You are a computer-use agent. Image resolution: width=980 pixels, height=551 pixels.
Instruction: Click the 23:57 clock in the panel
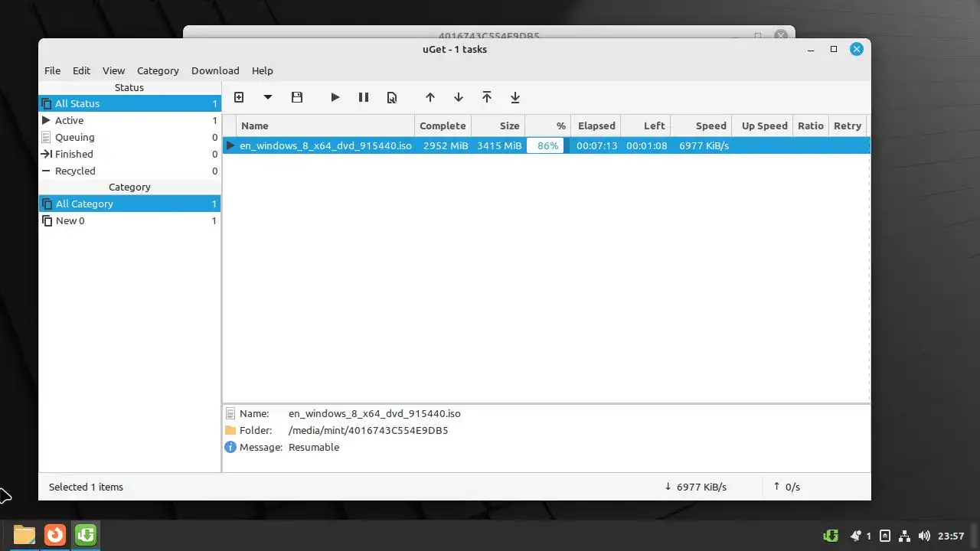951,536
